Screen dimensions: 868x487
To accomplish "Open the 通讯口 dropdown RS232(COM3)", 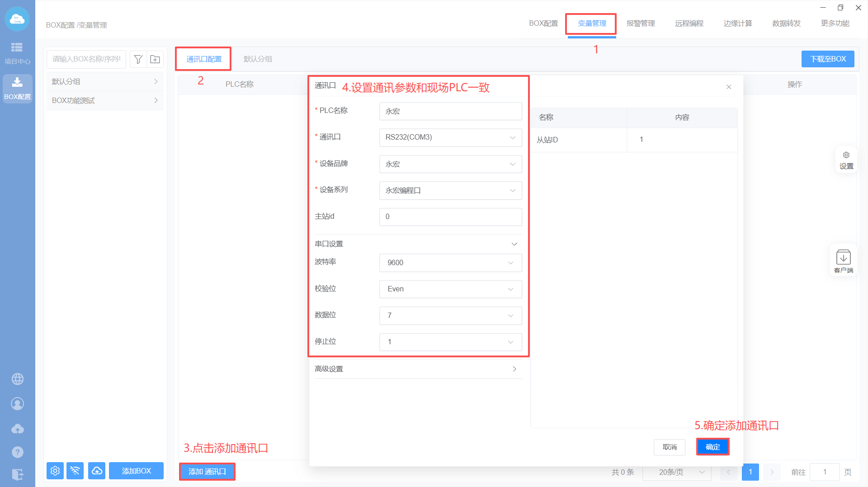I will (450, 137).
